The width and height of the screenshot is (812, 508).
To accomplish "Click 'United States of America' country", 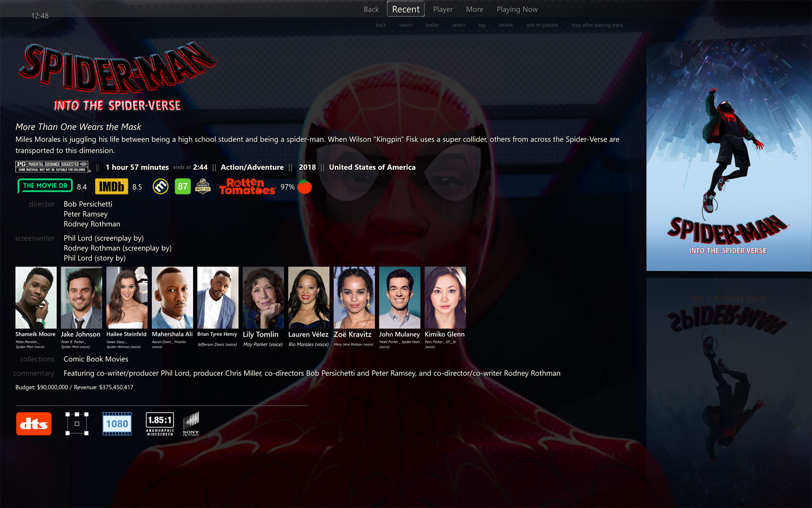I will pyautogui.click(x=372, y=167).
